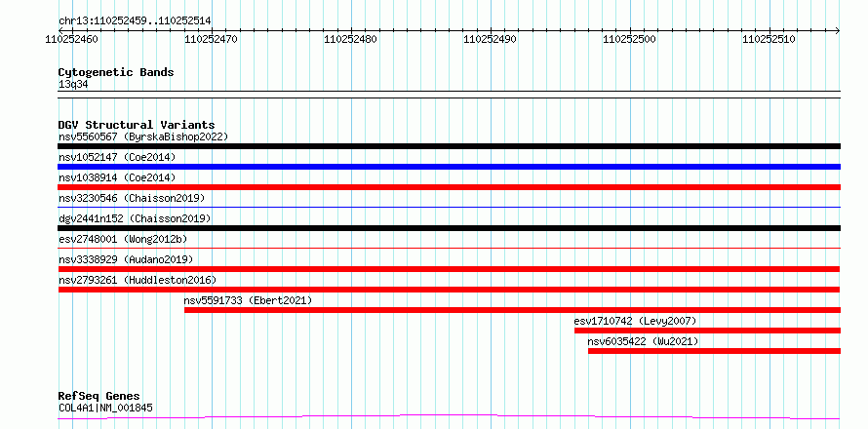Click esv1710742 (Levy2007) label
Viewport: 868px width, 429px height.
click(x=635, y=321)
